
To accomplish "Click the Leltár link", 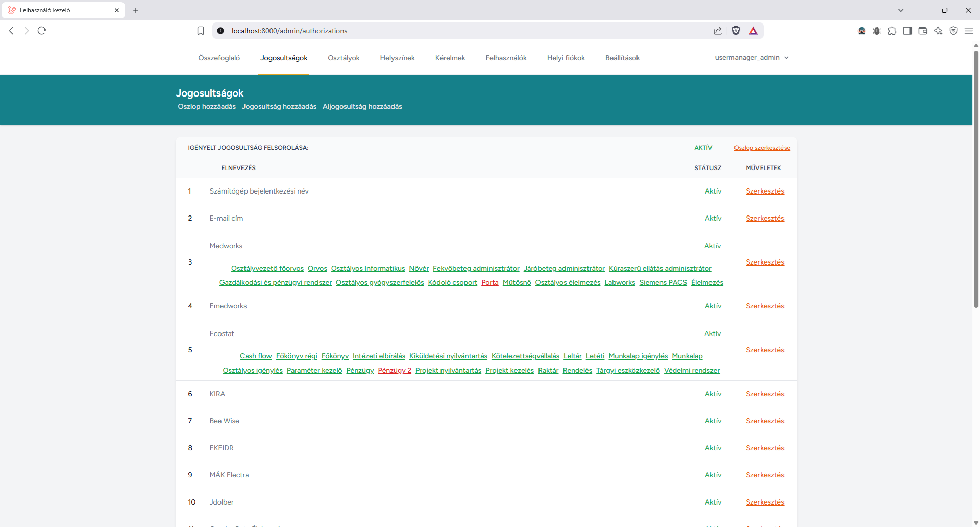I will click(x=573, y=356).
